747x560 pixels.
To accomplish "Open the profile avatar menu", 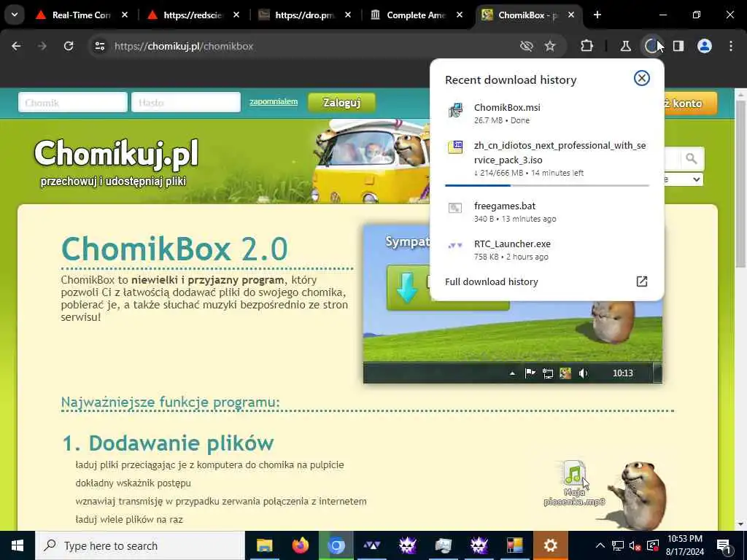I will tap(705, 46).
